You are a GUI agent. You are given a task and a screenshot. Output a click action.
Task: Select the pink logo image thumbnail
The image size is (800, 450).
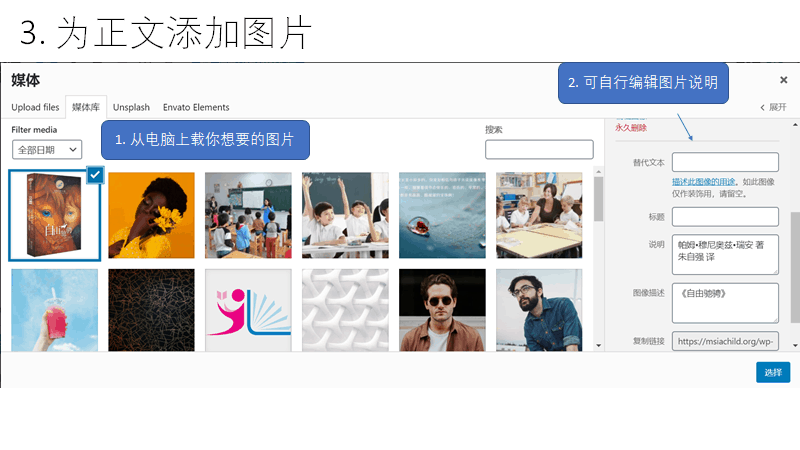(x=248, y=310)
